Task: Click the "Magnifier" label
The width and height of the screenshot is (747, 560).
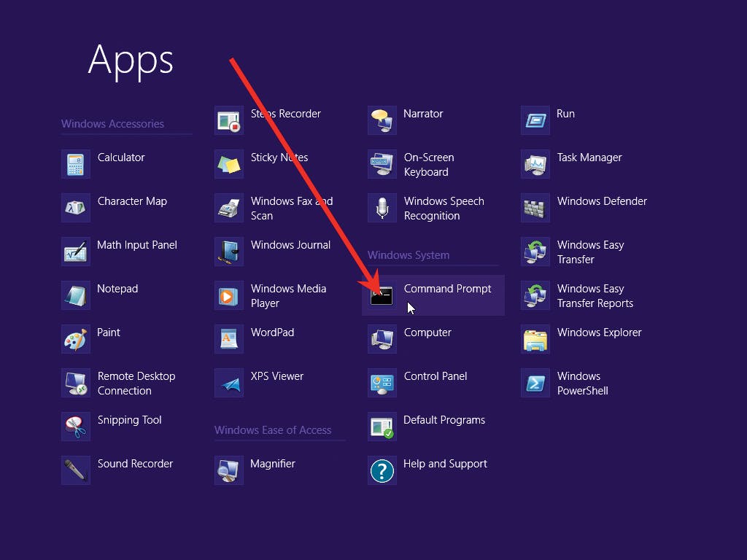Action: pos(273,464)
